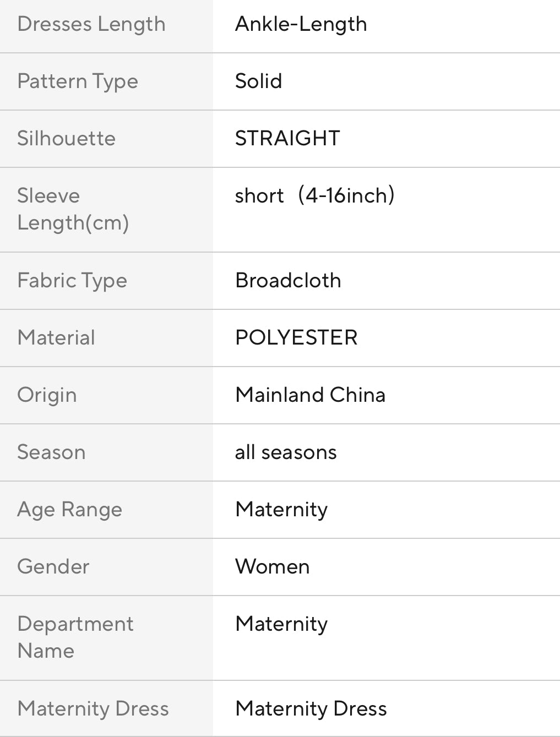The height and width of the screenshot is (737, 560).
Task: Click the Department Name label
Action: 75,637
